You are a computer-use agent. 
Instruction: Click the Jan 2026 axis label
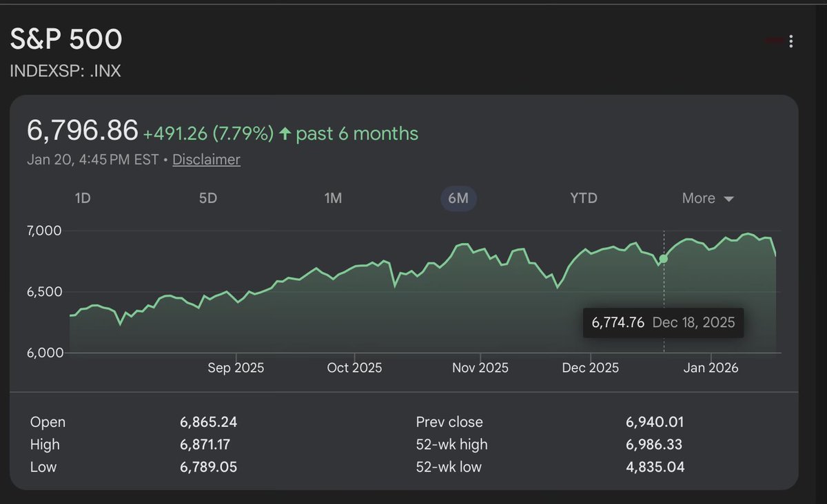pyautogui.click(x=712, y=368)
